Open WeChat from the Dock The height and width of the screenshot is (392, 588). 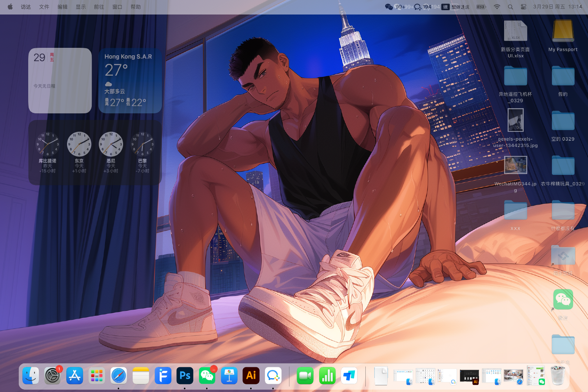207,376
